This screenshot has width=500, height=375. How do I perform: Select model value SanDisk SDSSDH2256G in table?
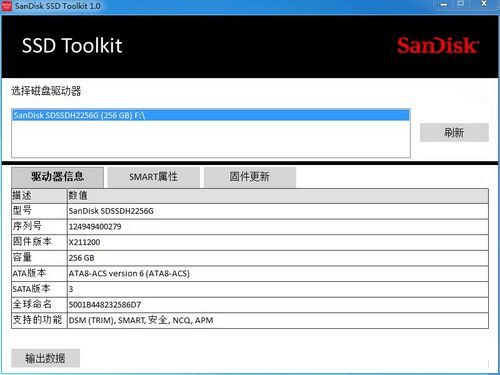(111, 211)
